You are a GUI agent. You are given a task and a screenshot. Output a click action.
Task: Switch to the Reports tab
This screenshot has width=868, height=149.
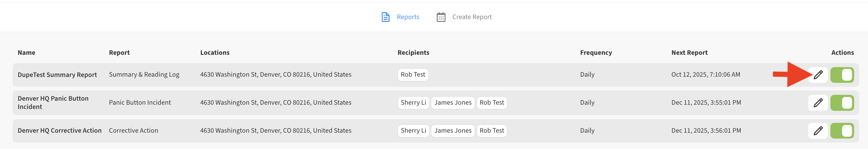click(408, 17)
